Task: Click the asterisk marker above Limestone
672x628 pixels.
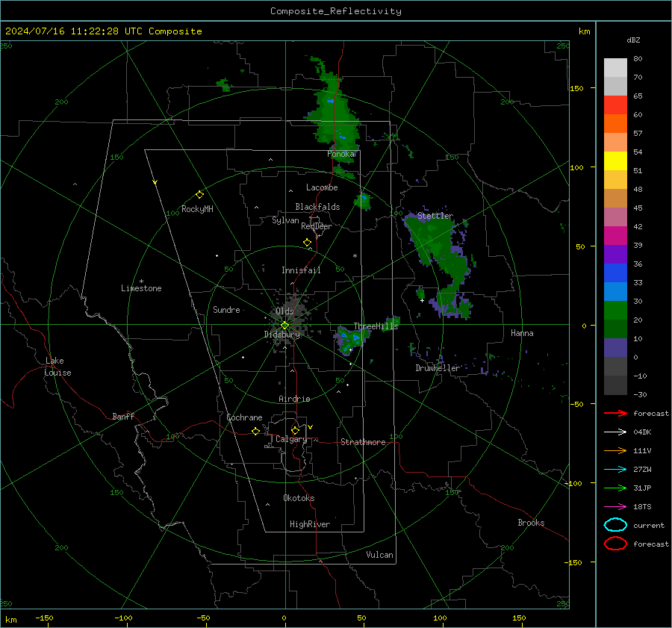Action: pyautogui.click(x=141, y=282)
